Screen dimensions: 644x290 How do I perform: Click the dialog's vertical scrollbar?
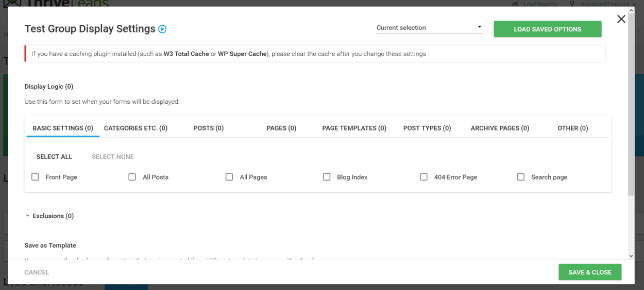tap(631, 105)
